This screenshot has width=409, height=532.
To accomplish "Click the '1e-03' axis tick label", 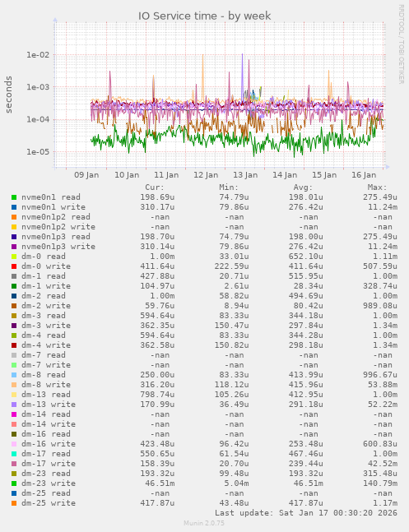I will pos(38,87).
